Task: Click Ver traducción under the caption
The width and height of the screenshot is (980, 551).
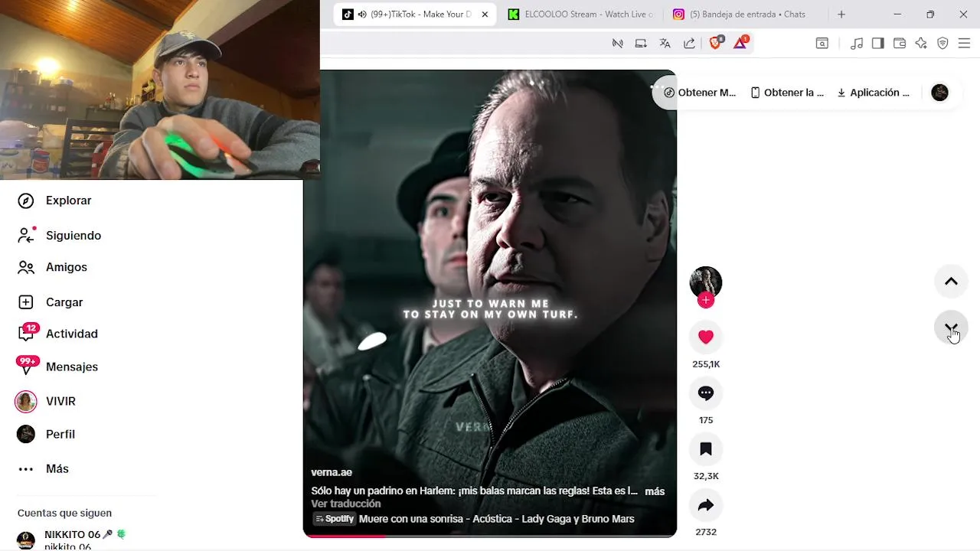Action: pos(346,504)
